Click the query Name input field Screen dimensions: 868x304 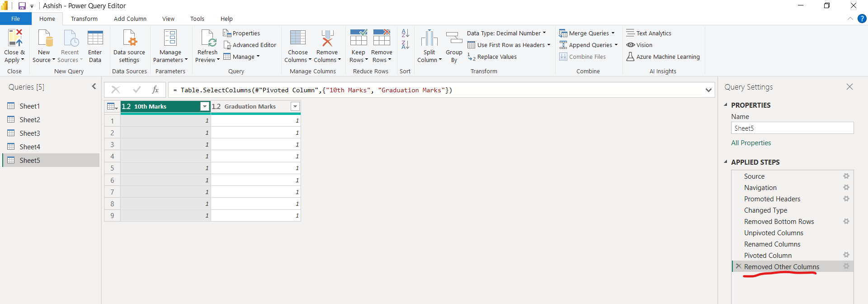(792, 128)
